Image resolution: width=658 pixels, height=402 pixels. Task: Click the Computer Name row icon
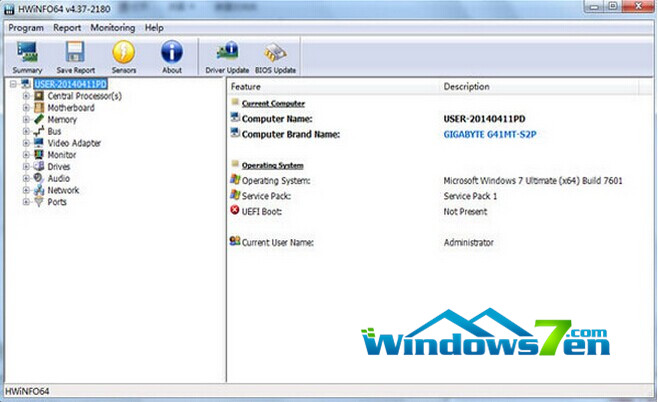click(235, 118)
